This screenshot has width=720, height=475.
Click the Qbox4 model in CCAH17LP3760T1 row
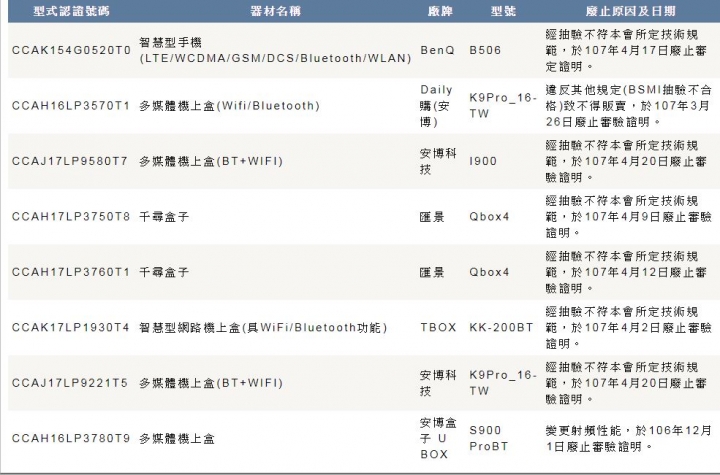click(x=489, y=272)
